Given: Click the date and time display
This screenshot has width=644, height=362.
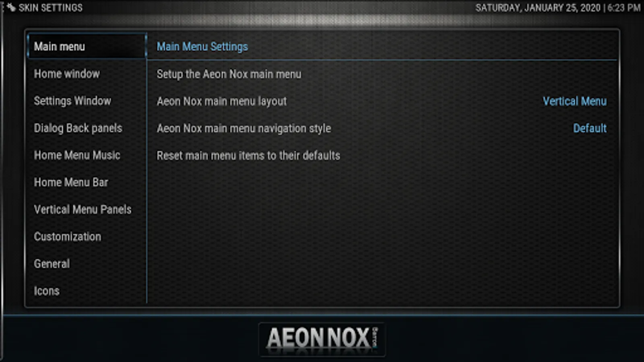Looking at the screenshot, I should point(557,8).
